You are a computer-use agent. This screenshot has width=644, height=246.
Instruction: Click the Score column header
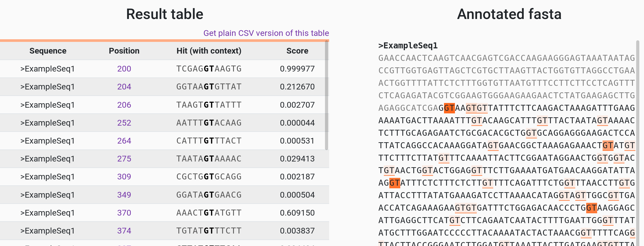pos(297,51)
